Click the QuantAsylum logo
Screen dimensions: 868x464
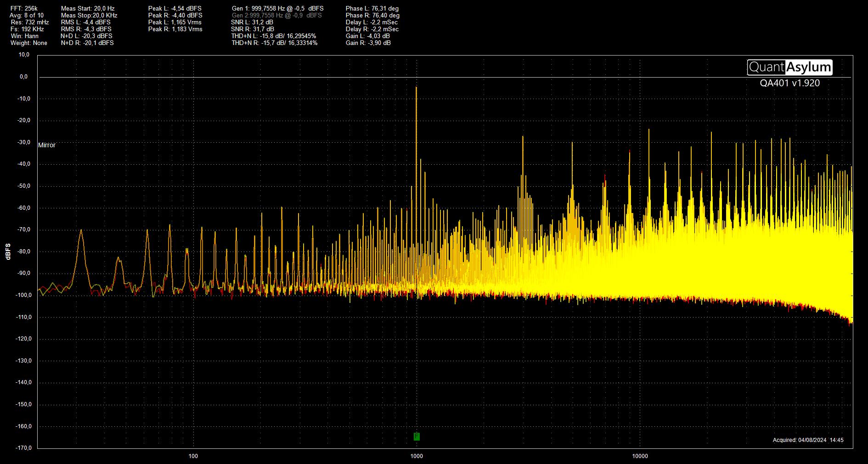[x=790, y=67]
